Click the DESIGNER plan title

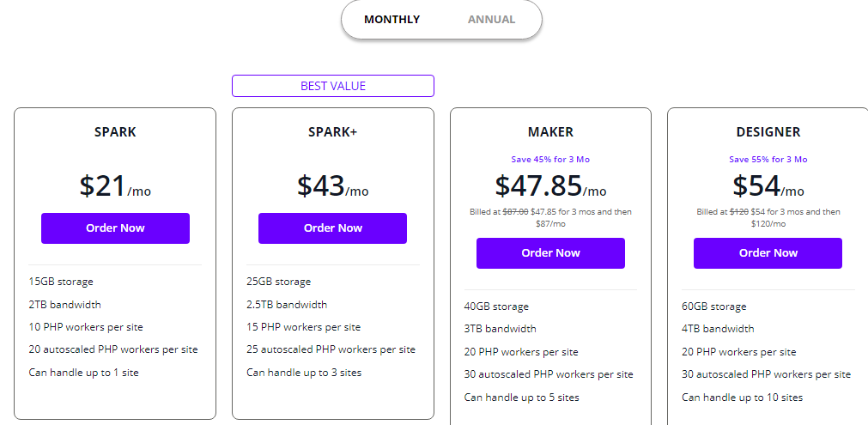tap(768, 132)
